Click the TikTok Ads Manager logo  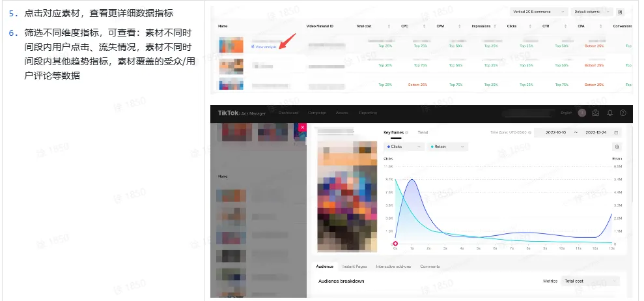tap(242, 113)
